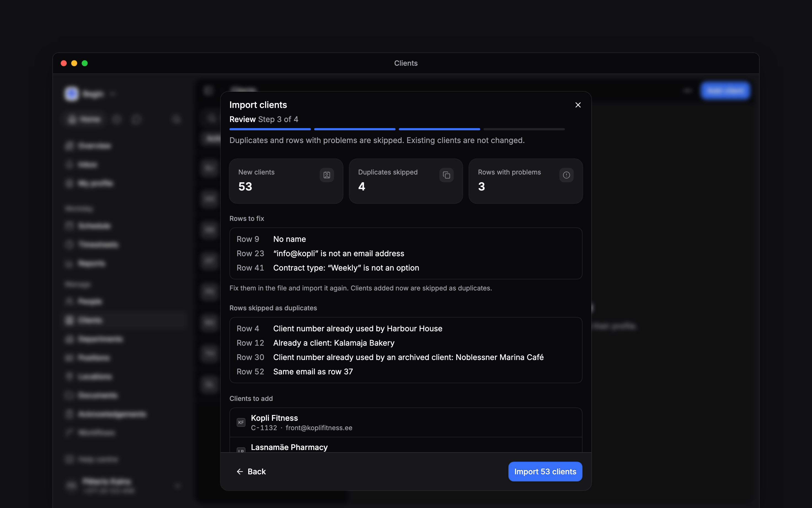The height and width of the screenshot is (508, 812).
Task: Click the Rows skipped as duplicates heading
Action: [273, 308]
